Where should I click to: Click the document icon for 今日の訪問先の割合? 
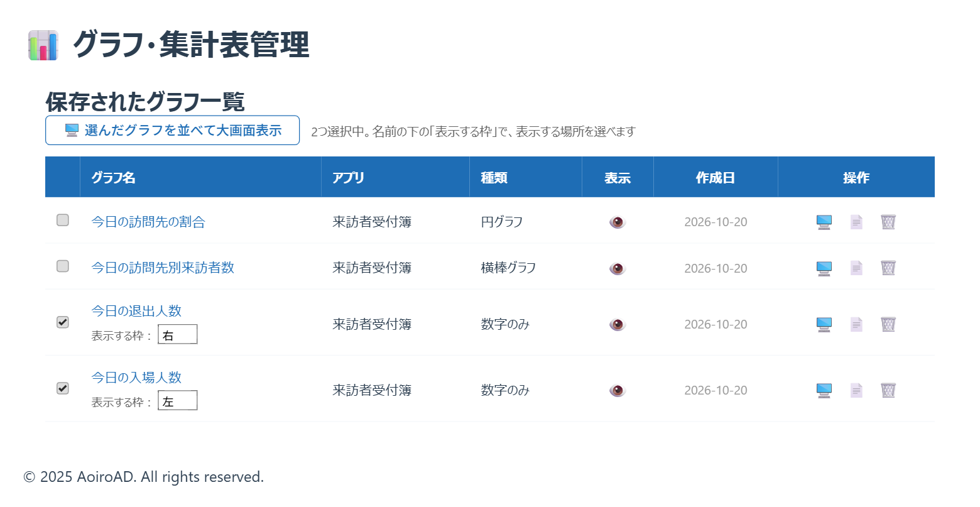point(856,222)
